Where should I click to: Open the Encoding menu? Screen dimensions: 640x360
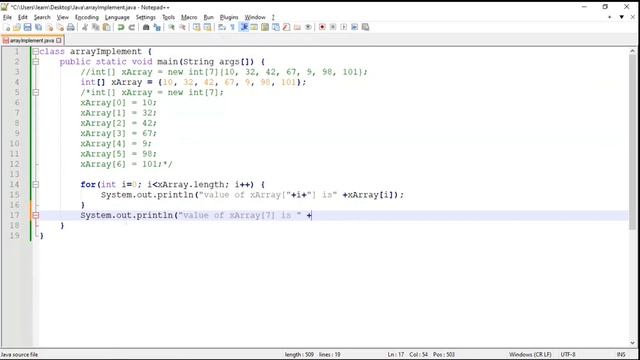click(x=87, y=17)
